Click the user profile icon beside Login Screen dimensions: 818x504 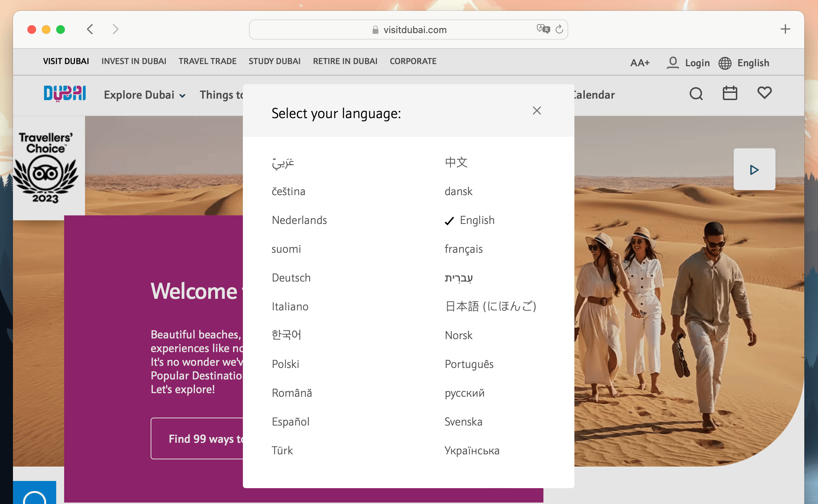tap(672, 63)
